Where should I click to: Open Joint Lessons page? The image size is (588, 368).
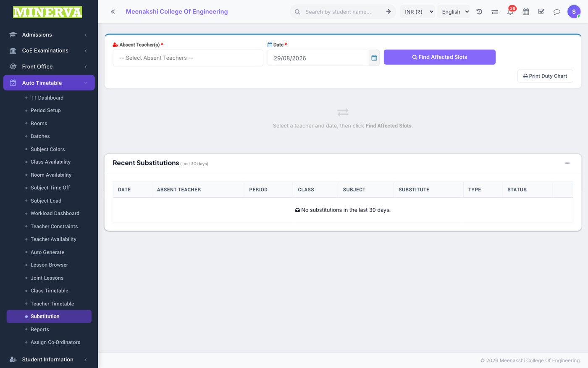pyautogui.click(x=47, y=278)
